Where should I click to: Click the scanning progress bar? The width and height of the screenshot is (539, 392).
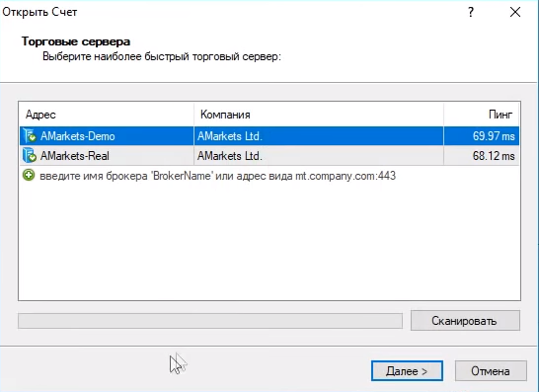[210, 321]
